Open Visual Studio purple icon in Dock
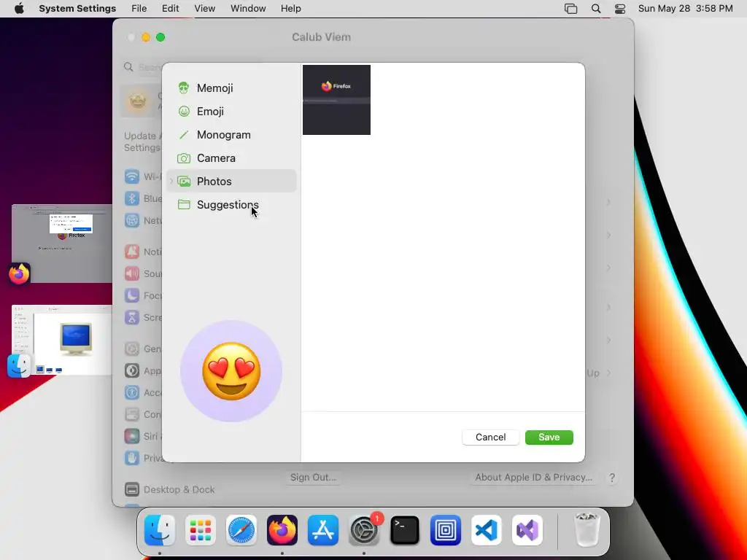Screen dimensions: 747x560 [527, 530]
